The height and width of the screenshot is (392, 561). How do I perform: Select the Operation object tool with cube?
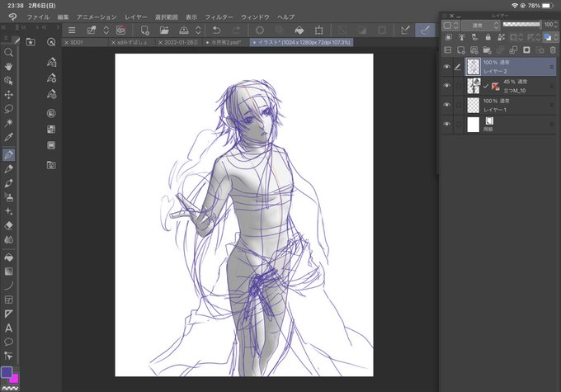click(x=8, y=81)
